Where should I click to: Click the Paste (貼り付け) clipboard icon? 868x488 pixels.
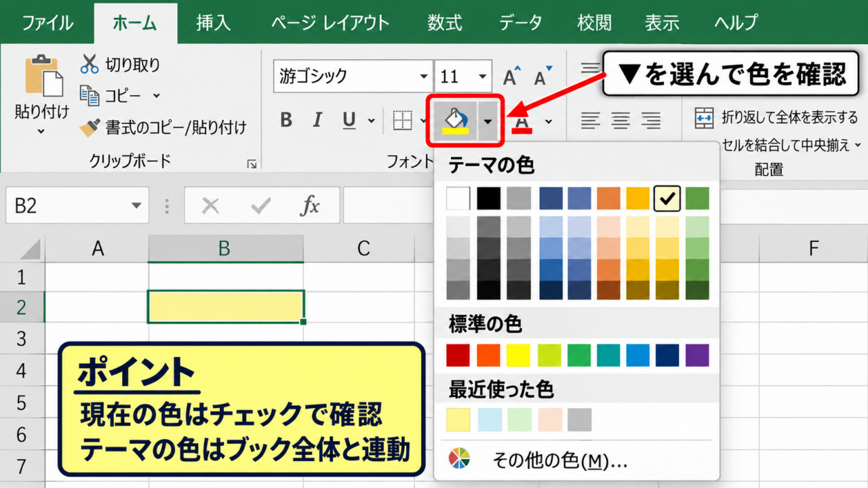[x=42, y=76]
